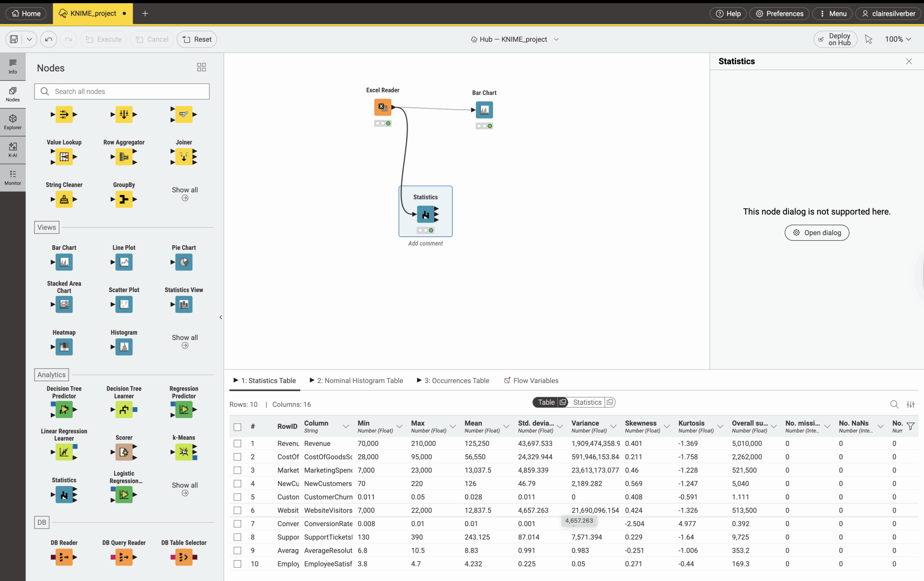Tick checkbox for row 6 WebsiteVisitors
Image resolution: width=924 pixels, height=581 pixels.
[x=237, y=510]
